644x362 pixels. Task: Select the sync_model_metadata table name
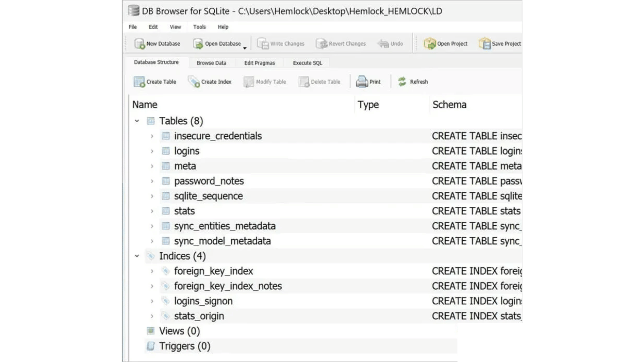pos(222,241)
